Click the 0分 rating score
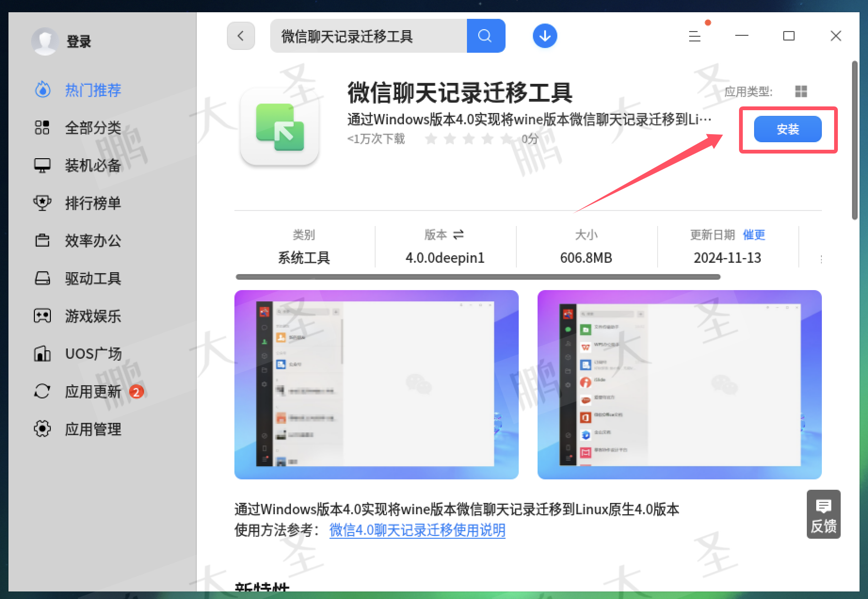 click(530, 138)
